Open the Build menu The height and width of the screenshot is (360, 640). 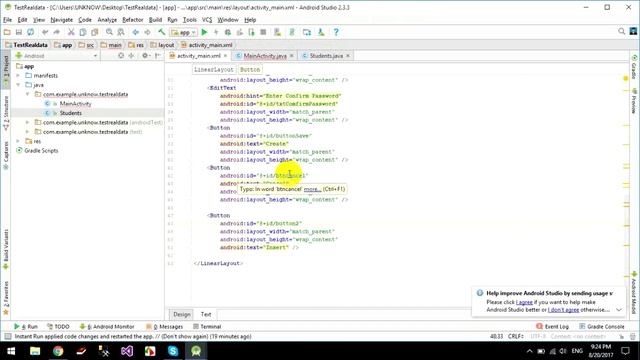[155, 20]
